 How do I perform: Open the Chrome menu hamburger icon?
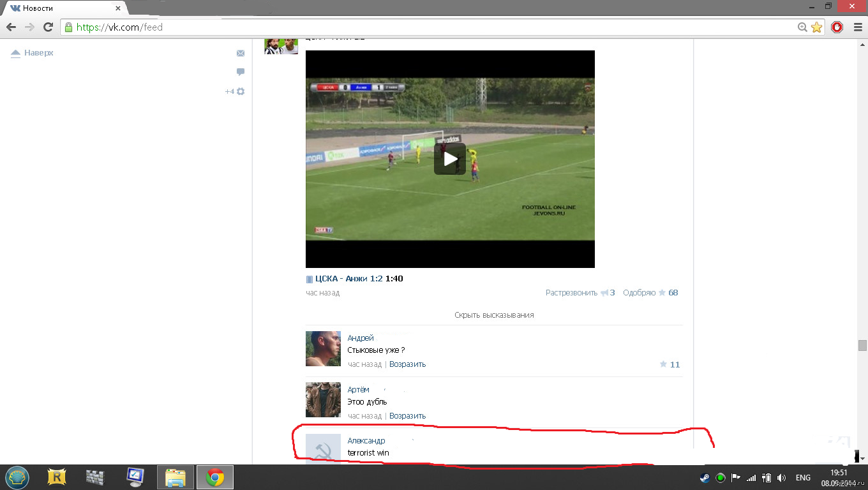(x=857, y=27)
